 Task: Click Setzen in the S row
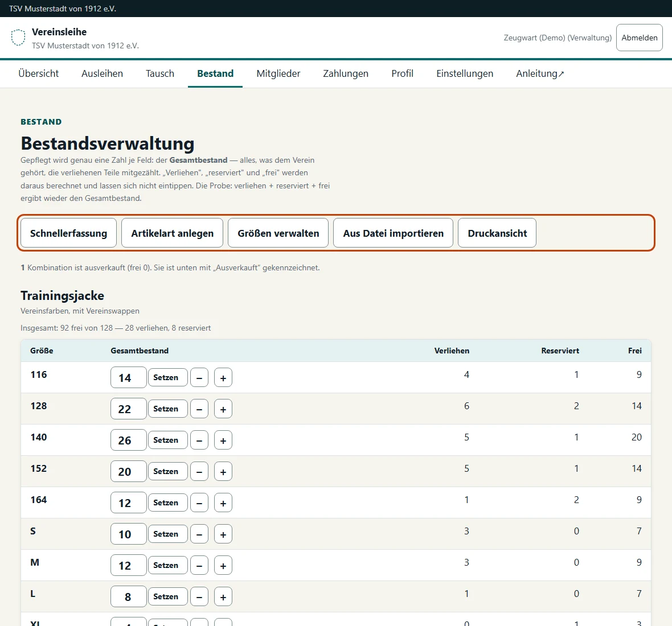click(167, 533)
